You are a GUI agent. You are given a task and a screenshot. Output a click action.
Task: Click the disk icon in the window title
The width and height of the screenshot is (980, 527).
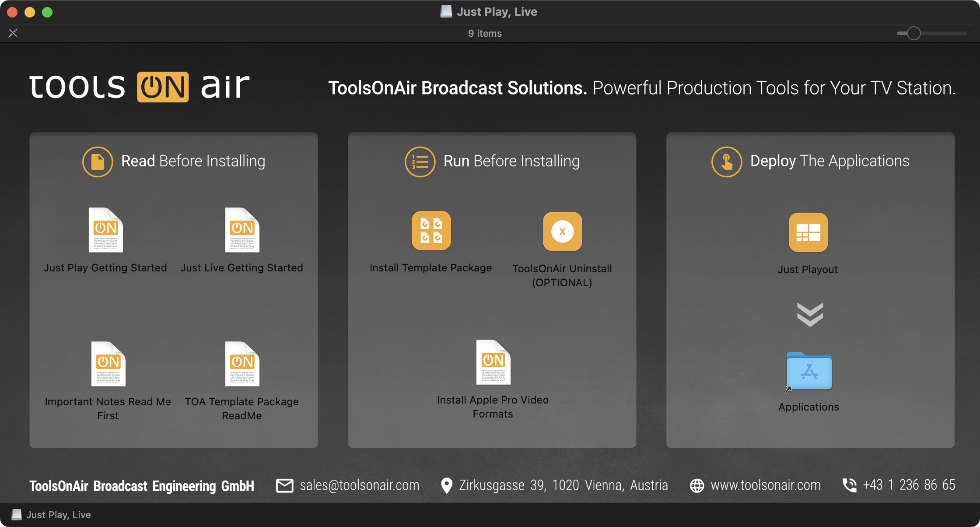point(446,11)
